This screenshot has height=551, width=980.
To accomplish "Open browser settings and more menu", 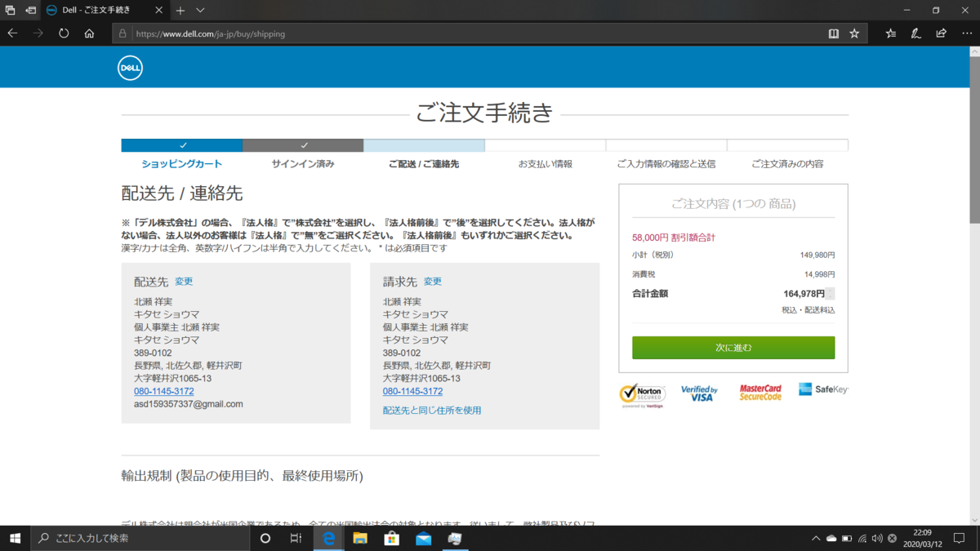I will pyautogui.click(x=967, y=33).
